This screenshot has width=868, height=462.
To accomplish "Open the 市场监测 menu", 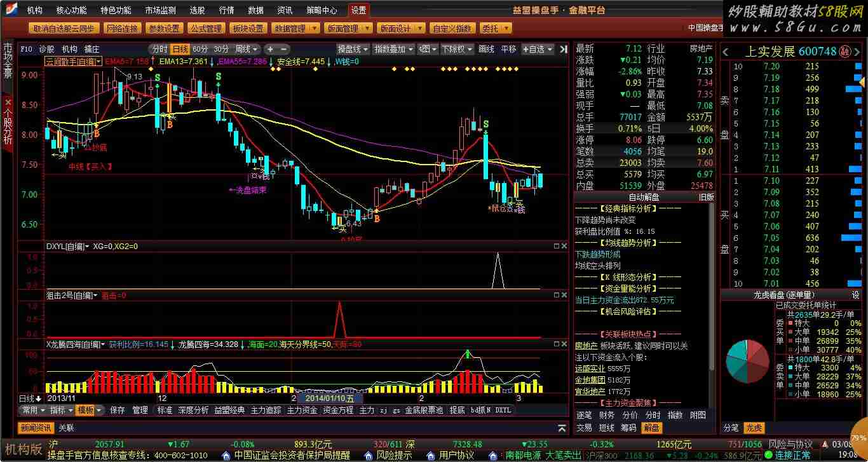I will [x=160, y=10].
